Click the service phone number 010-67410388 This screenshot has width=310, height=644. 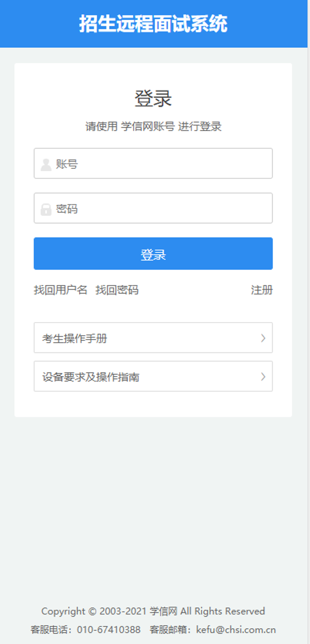coord(108,630)
